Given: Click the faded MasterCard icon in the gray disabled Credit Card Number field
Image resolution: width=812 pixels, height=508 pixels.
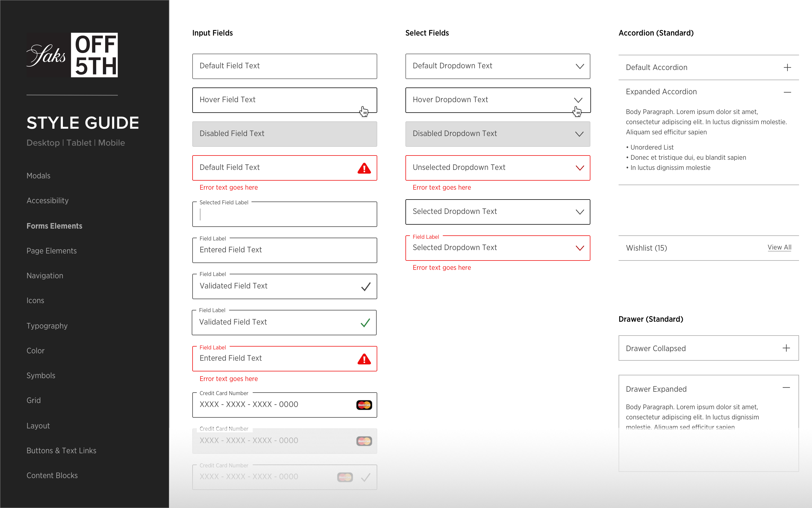Looking at the screenshot, I should [x=364, y=441].
